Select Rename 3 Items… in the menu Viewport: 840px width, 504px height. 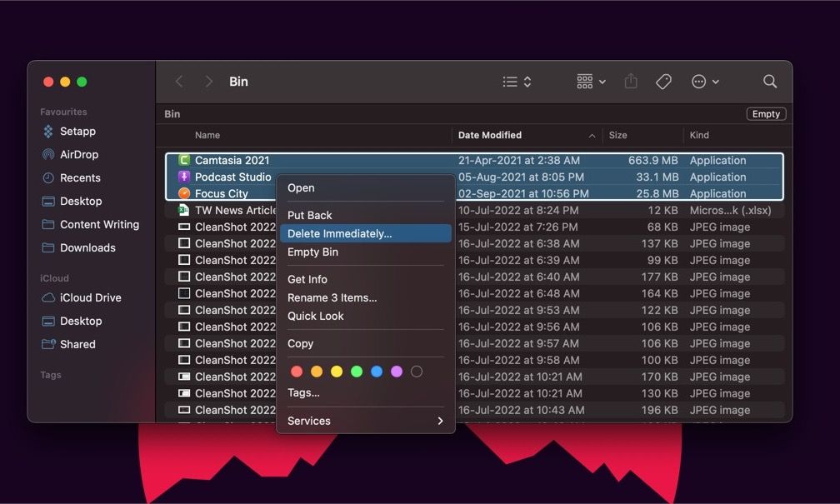coord(365,297)
